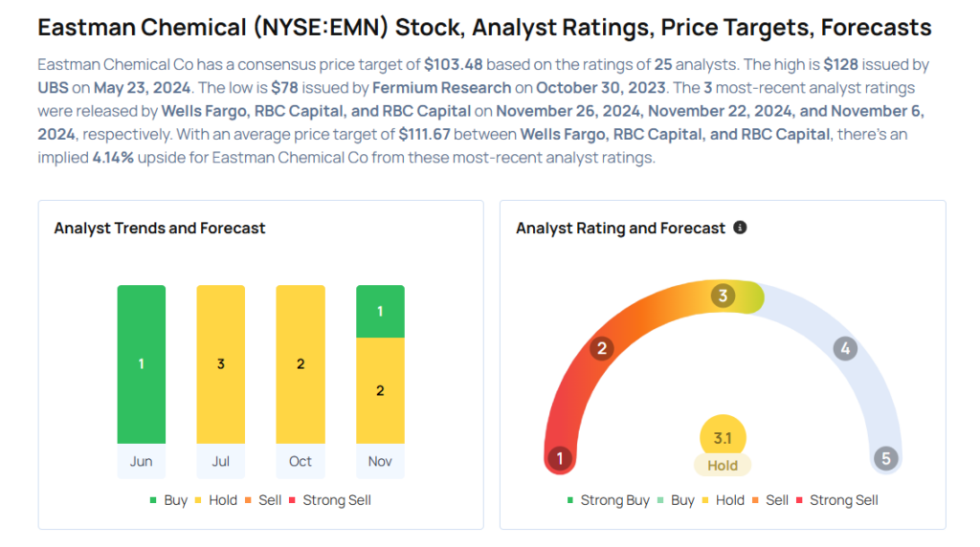Click the yellow 3.1 rating circle
980x547 pixels.
[723, 439]
